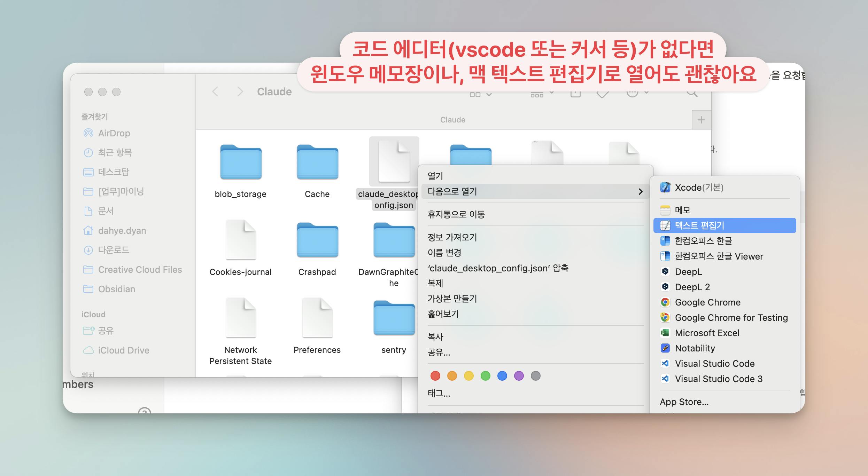Open the view mode dropdown chevron
The image size is (868, 476).
coord(489,95)
